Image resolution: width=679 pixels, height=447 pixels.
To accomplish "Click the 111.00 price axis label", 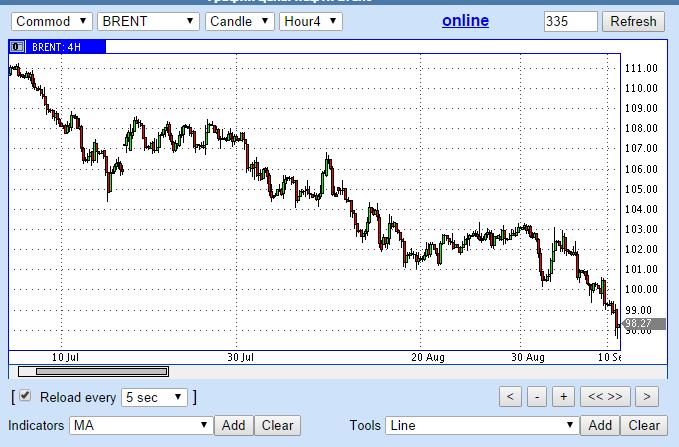I will click(641, 68).
